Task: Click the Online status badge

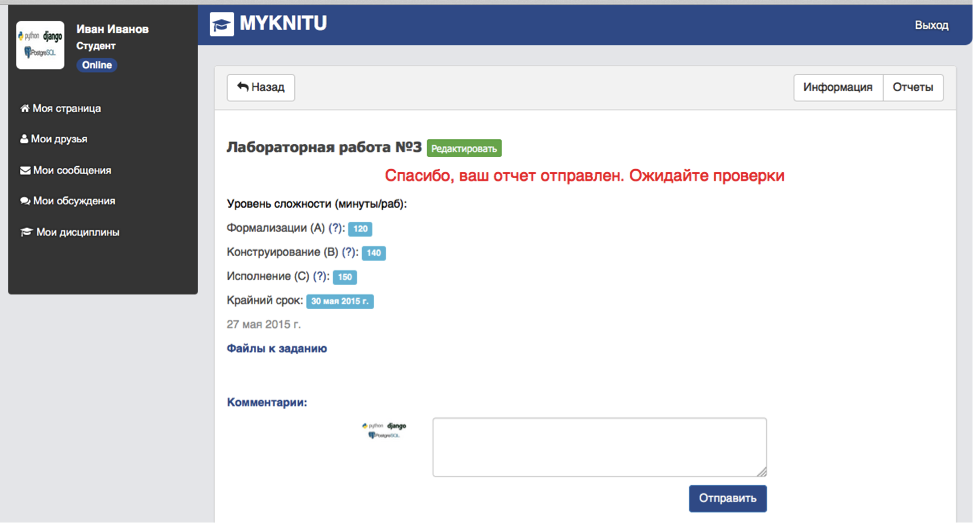Action: [97, 65]
